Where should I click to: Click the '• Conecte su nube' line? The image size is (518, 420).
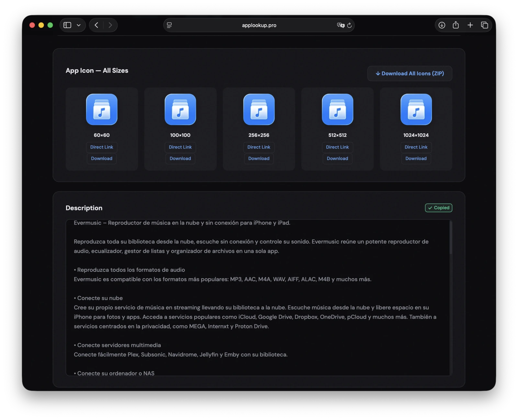click(98, 298)
